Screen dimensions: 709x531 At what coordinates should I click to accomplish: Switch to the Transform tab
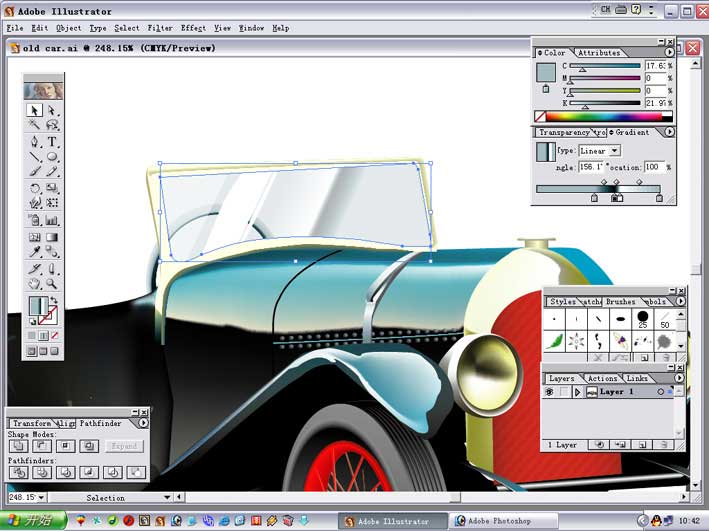(32, 423)
